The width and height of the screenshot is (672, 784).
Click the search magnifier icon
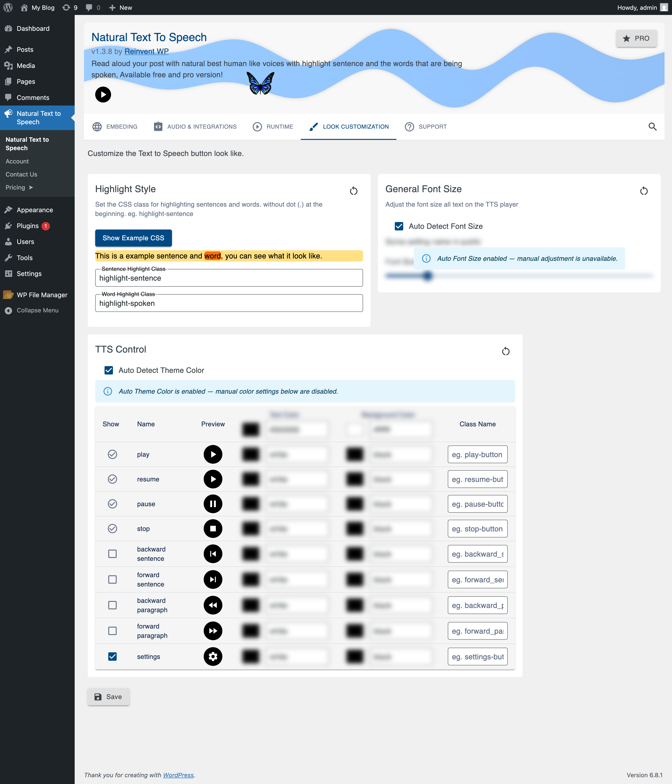tap(652, 127)
